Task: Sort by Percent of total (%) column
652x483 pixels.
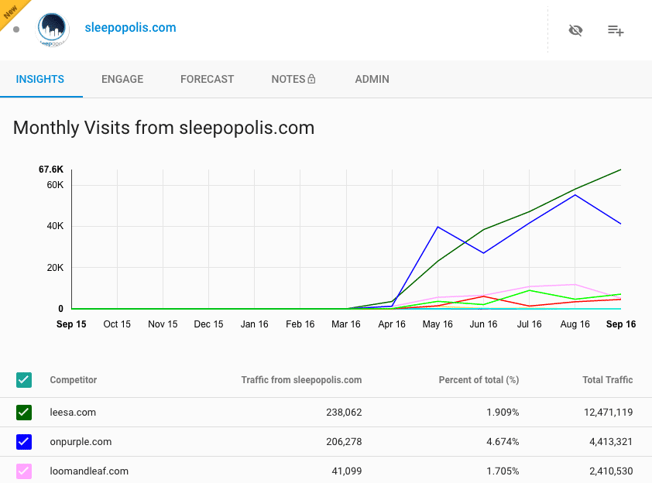Action: click(479, 380)
